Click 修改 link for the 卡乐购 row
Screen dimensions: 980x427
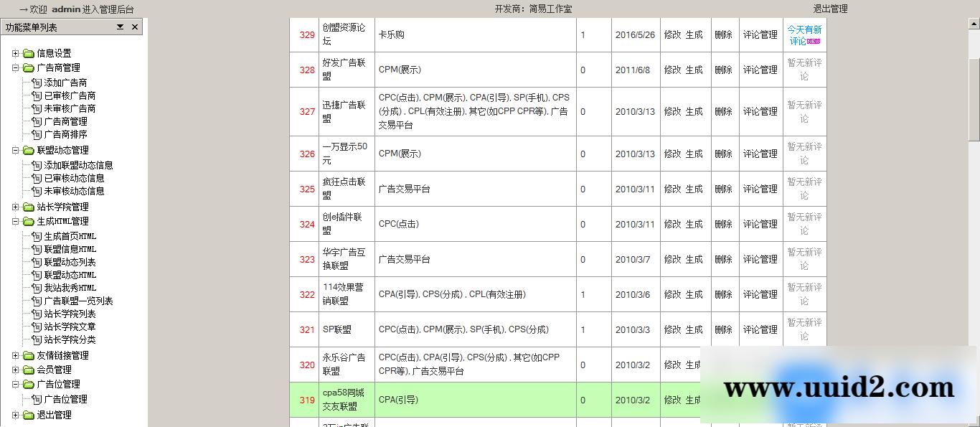671,34
